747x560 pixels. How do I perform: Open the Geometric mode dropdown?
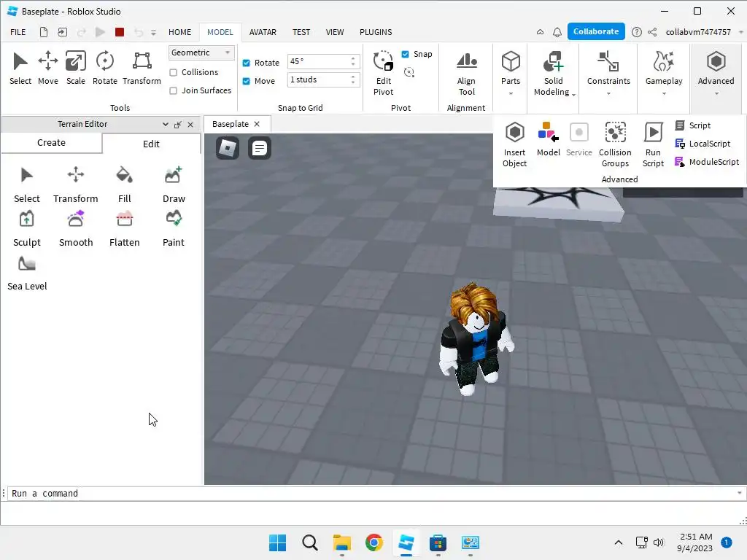coord(201,52)
